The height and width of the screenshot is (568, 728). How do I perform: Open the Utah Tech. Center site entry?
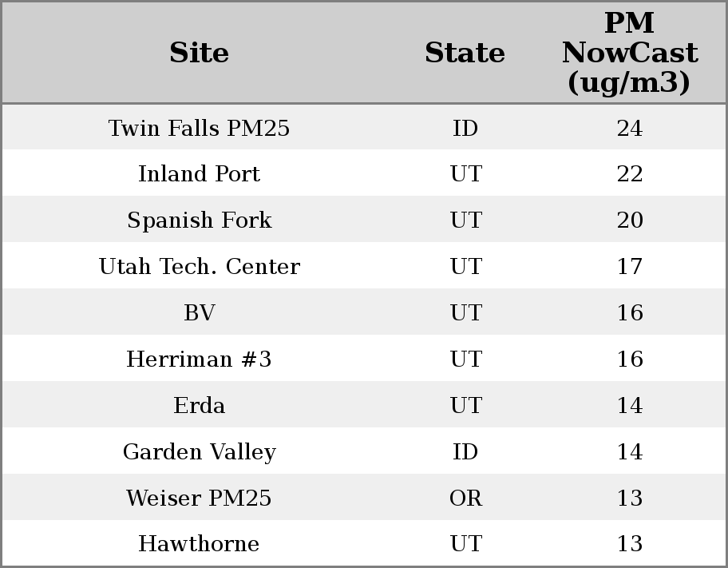(x=199, y=267)
